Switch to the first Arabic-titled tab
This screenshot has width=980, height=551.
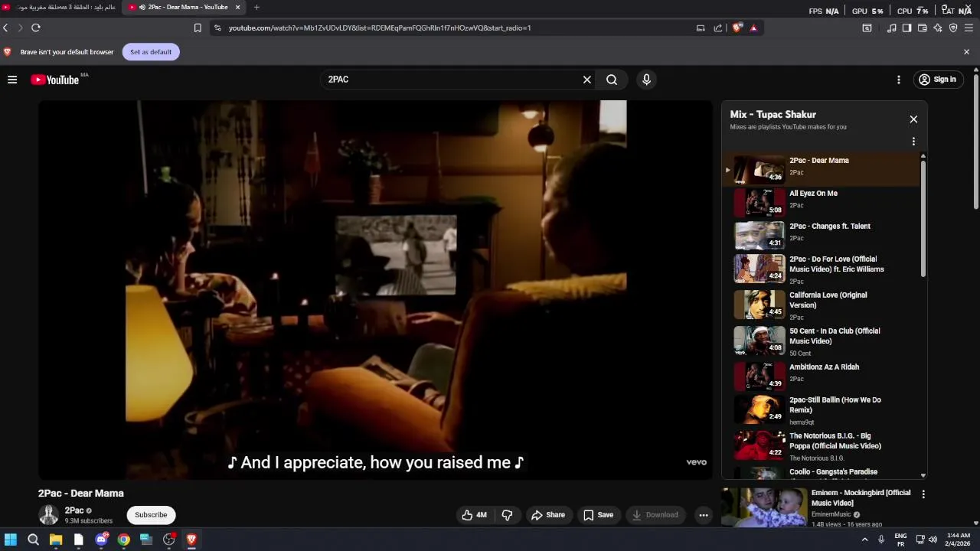click(x=60, y=7)
